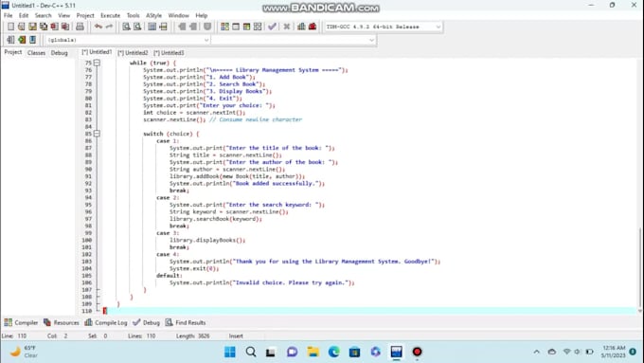Open Microsoft Edge from taskbar
This screenshot has height=363, width=644.
[x=334, y=352]
